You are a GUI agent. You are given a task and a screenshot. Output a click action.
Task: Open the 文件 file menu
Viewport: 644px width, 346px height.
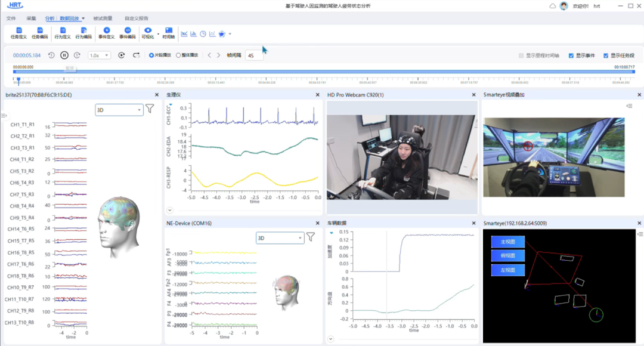point(11,18)
